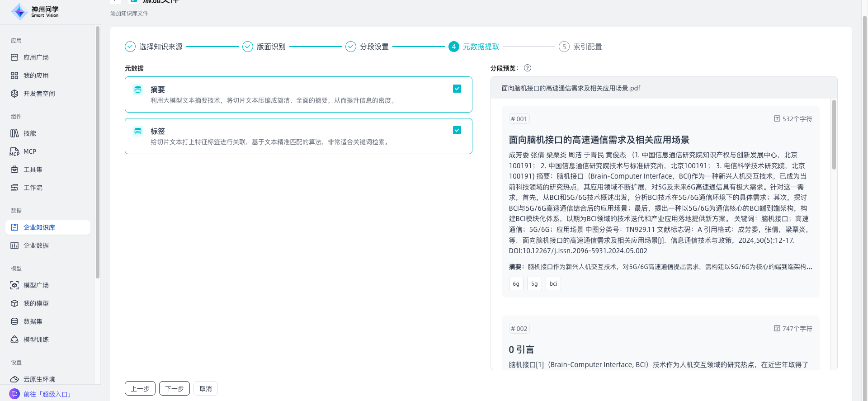Click the 模型广场 scan icon
The width and height of the screenshot is (868, 401).
(x=14, y=285)
